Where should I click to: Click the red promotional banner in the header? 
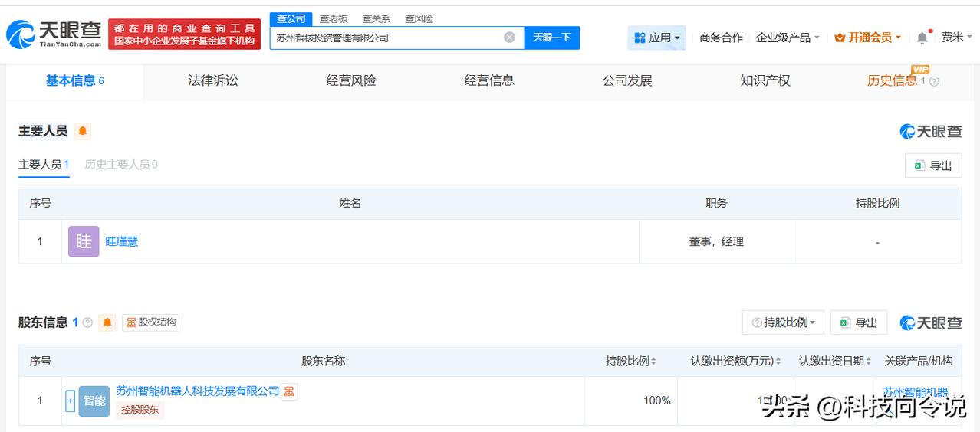coord(184,34)
